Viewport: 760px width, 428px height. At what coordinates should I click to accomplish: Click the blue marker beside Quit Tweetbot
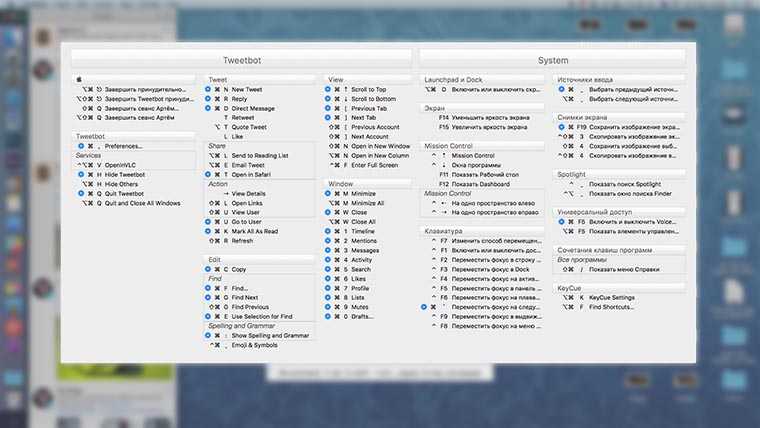pyautogui.click(x=81, y=193)
